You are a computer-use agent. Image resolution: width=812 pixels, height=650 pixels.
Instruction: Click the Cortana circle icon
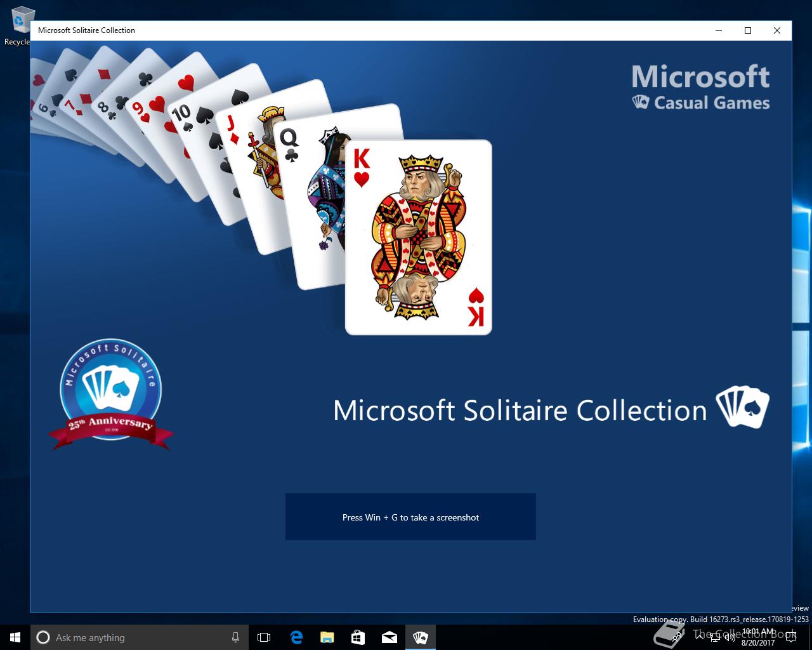43,637
